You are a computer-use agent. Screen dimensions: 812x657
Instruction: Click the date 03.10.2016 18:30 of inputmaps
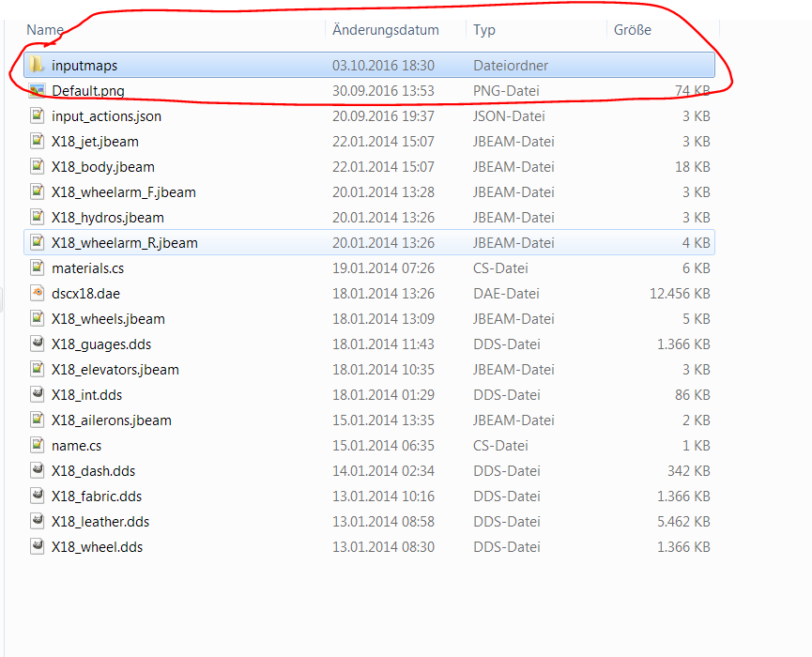[383, 66]
